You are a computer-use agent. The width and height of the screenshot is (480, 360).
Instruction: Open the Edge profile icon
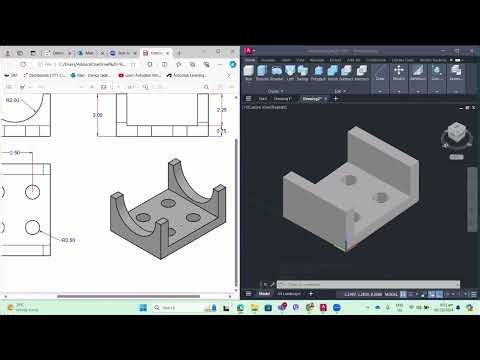8,53
